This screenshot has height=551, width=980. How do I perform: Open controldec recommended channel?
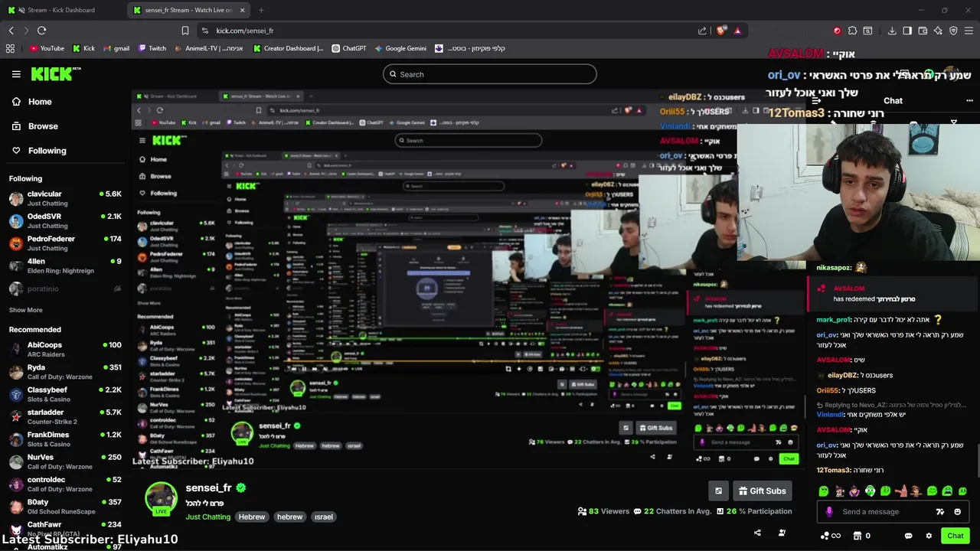[65, 484]
